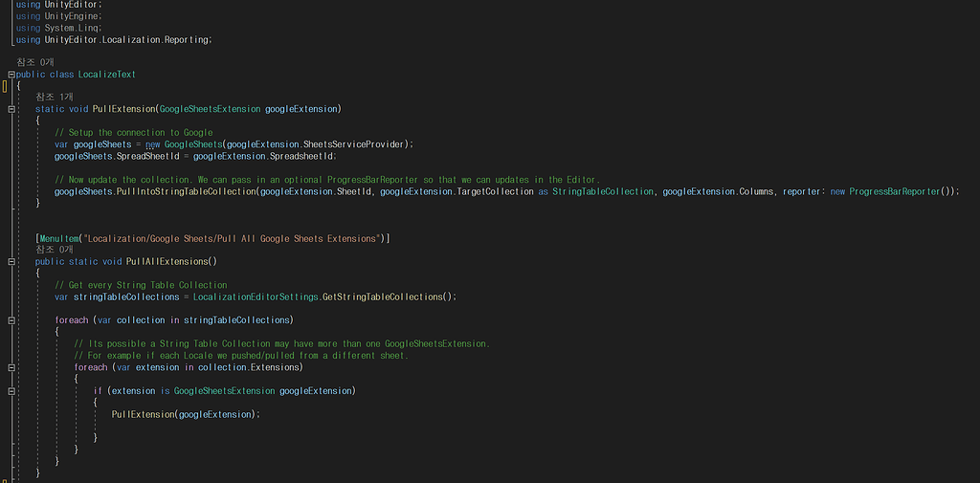Fold the foreach over collection.Extensions
This screenshot has width=980, height=483.
(11, 367)
